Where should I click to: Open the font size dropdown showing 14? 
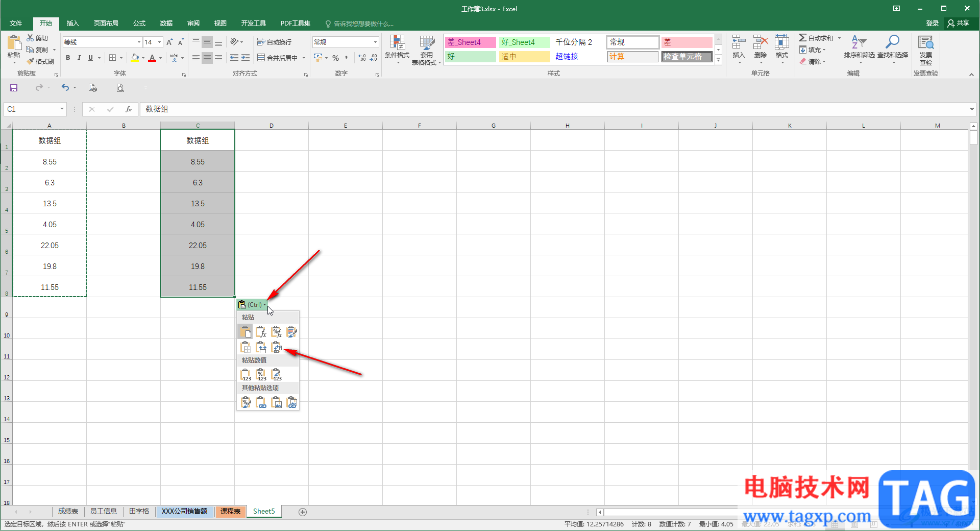click(160, 42)
